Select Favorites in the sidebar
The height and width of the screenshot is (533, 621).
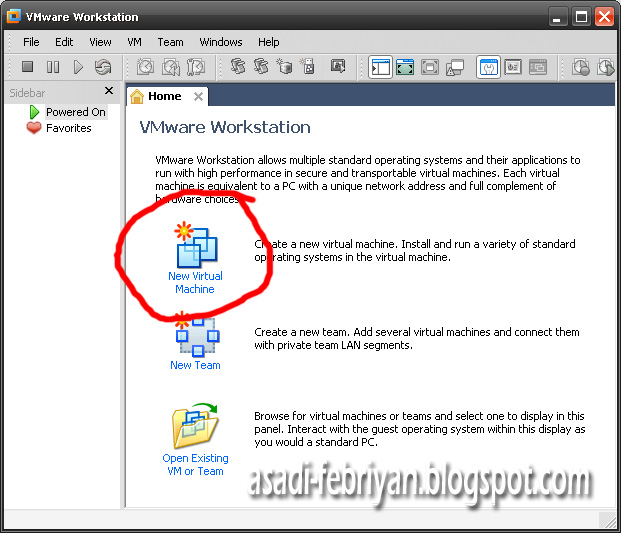click(x=69, y=128)
